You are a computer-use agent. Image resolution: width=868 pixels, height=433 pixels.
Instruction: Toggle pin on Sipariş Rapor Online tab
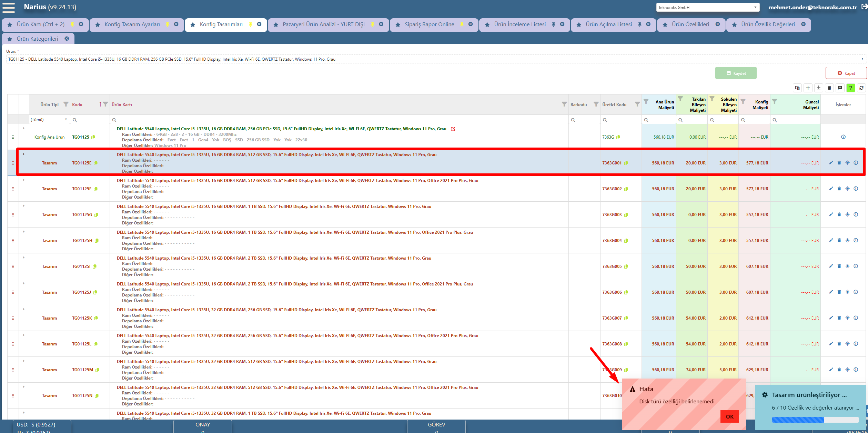(x=462, y=24)
